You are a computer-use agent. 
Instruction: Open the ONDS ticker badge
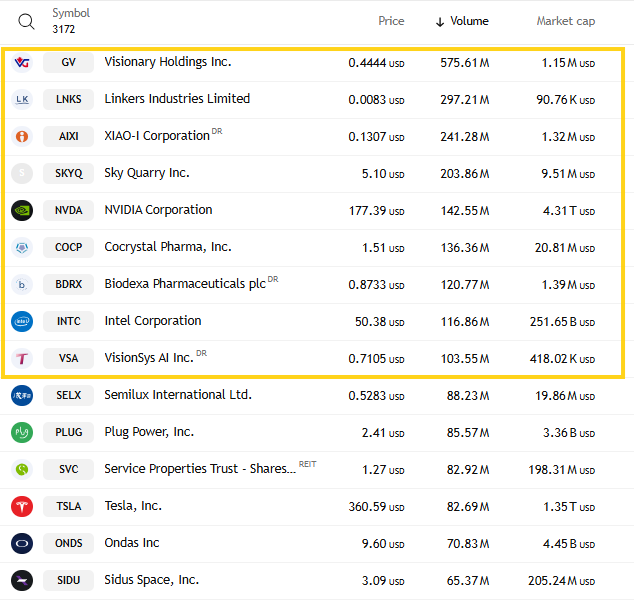click(68, 543)
